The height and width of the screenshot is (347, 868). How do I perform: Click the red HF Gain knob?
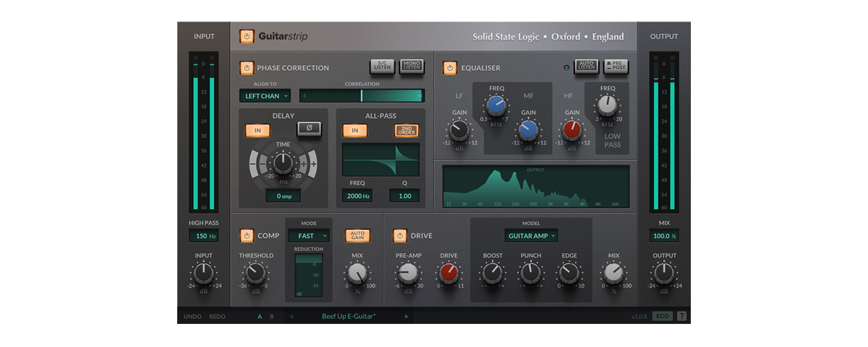point(571,130)
